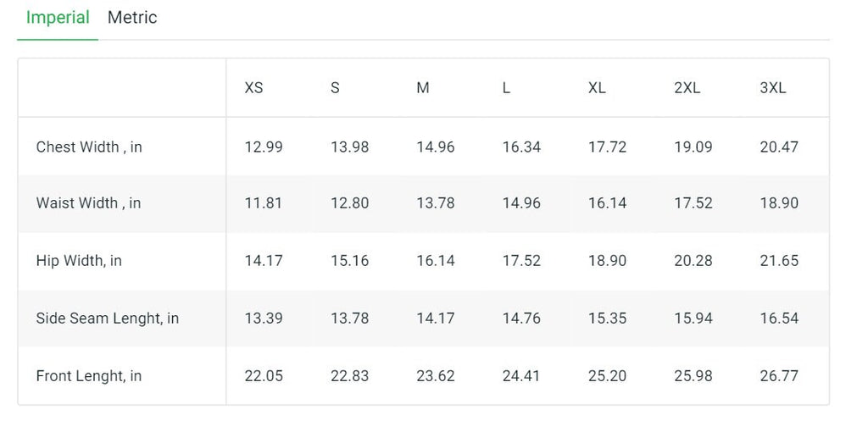This screenshot has width=868, height=421.
Task: Select the Side Seam Lenght row label
Action: 108,319
